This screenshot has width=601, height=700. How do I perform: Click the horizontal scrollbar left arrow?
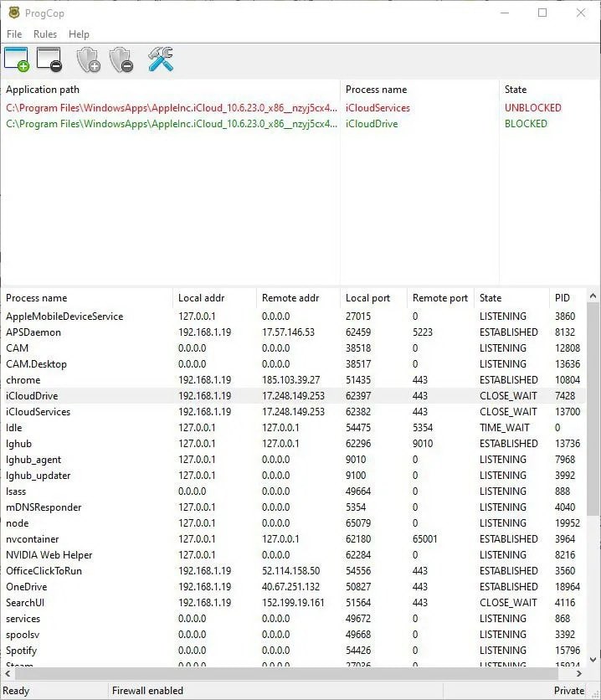point(8,674)
